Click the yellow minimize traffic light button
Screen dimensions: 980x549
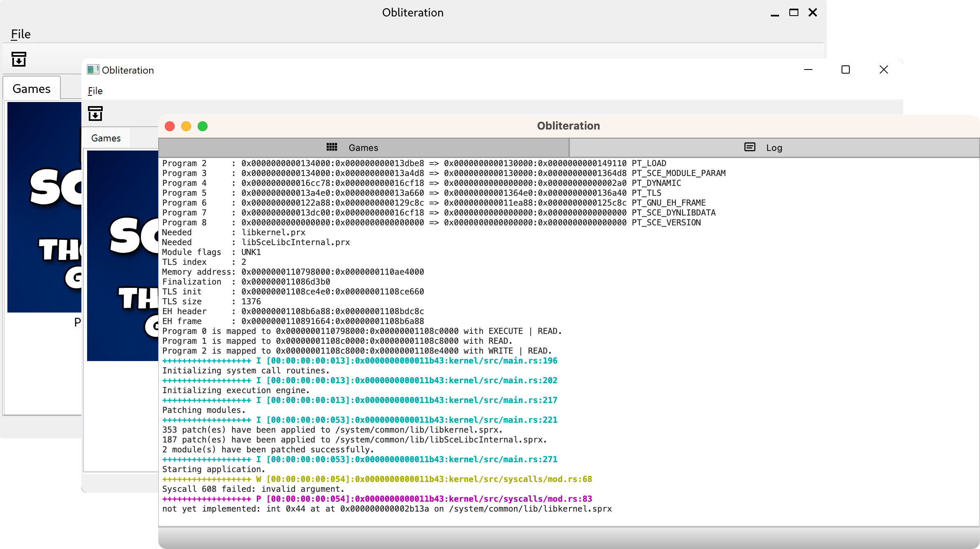coord(186,126)
